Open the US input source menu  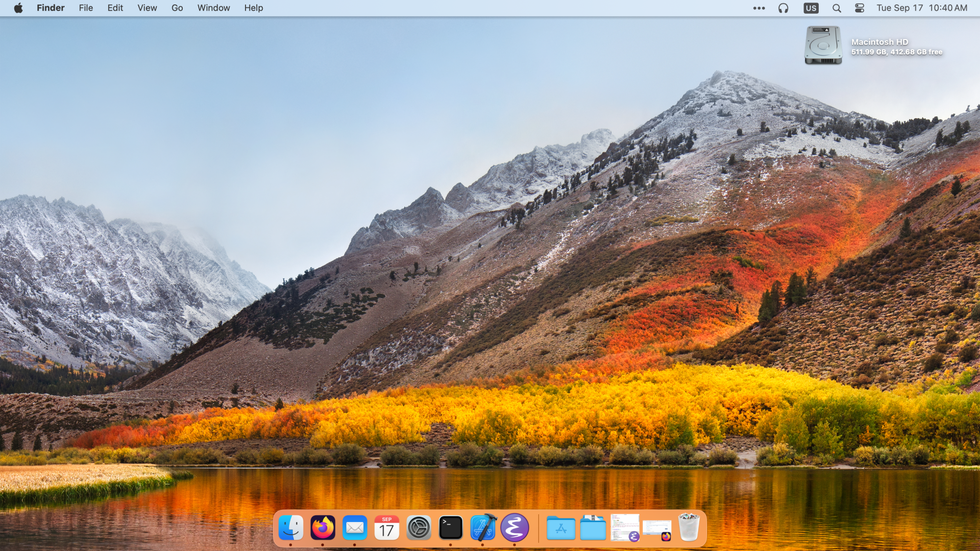pos(811,8)
